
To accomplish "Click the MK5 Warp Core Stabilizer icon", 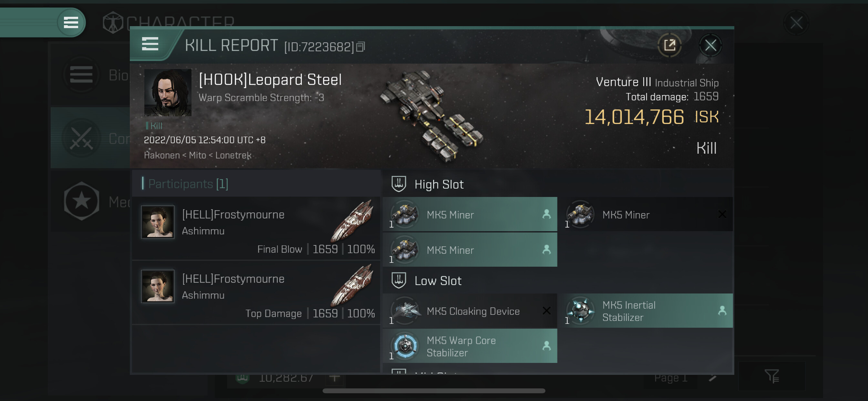I will click(405, 346).
